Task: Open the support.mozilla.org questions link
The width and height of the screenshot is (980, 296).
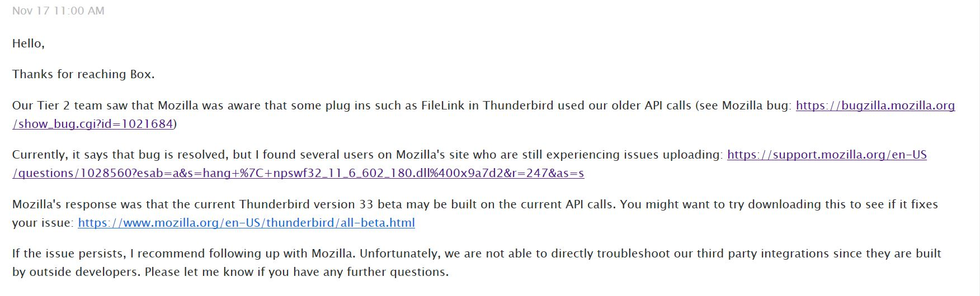Action: (827, 155)
